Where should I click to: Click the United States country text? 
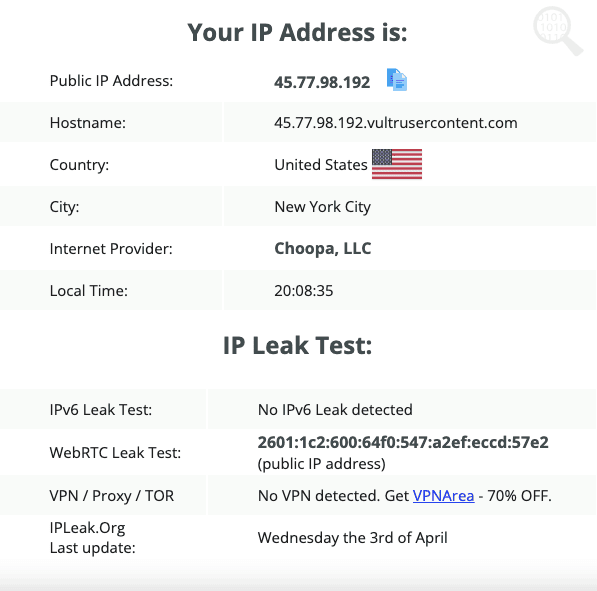(x=321, y=165)
